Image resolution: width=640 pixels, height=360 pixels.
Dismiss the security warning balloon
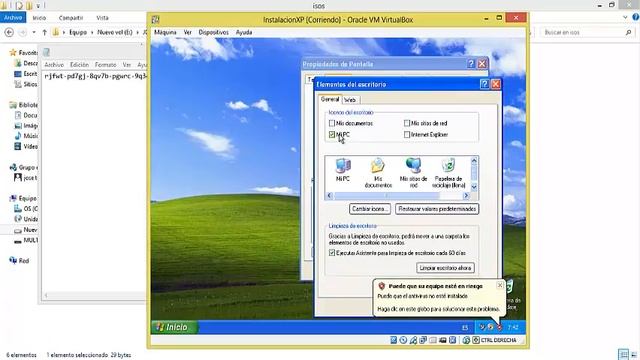pyautogui.click(x=500, y=285)
